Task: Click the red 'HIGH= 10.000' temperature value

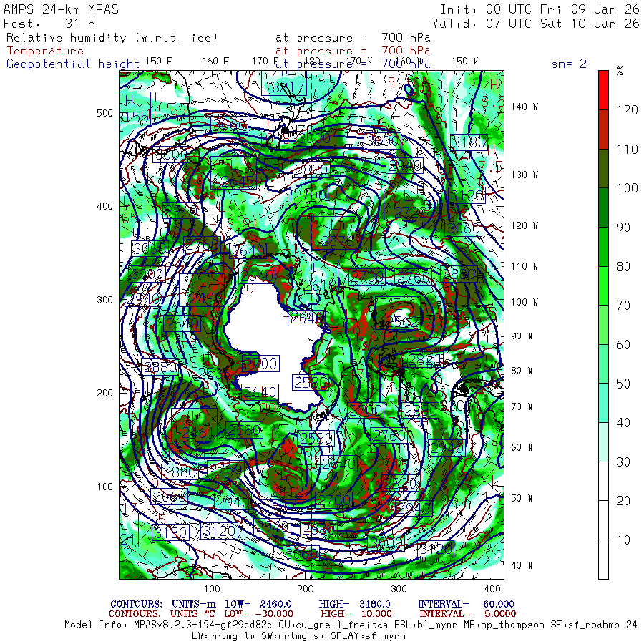Action: [x=356, y=614]
